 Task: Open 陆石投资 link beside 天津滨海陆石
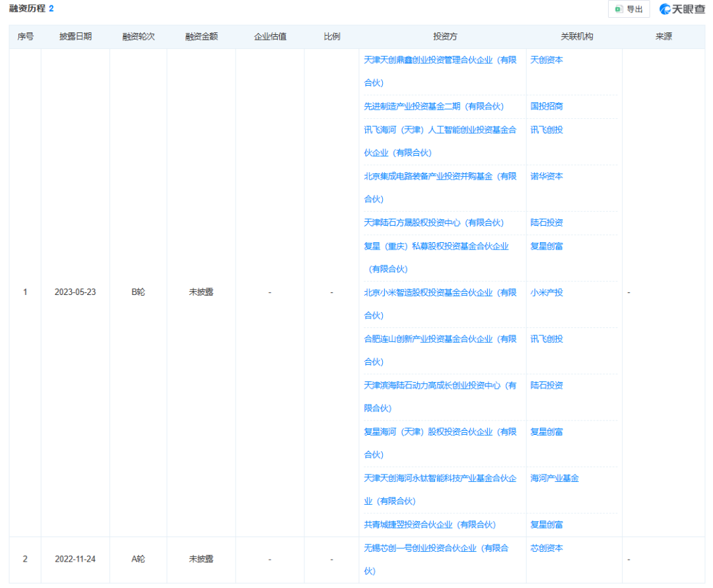tap(547, 385)
